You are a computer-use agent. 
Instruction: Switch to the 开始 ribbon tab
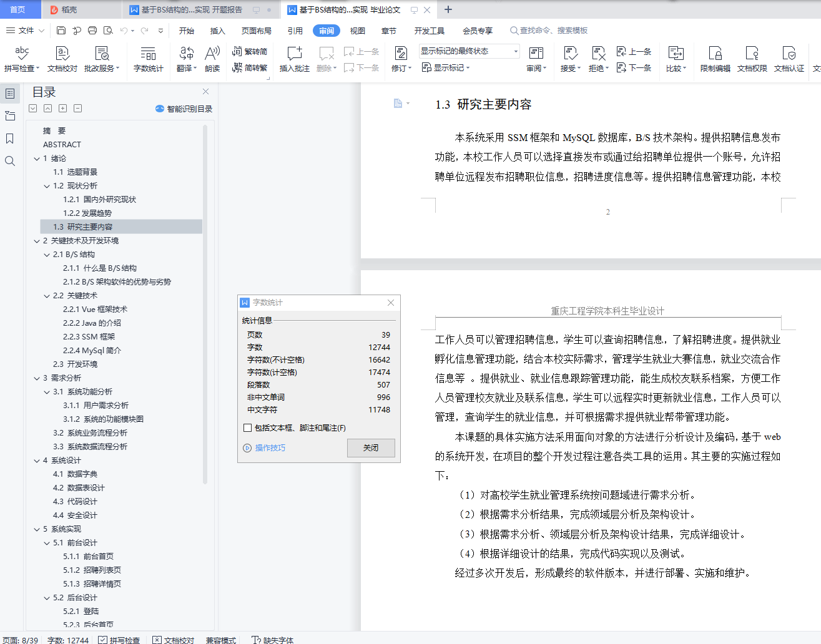187,31
